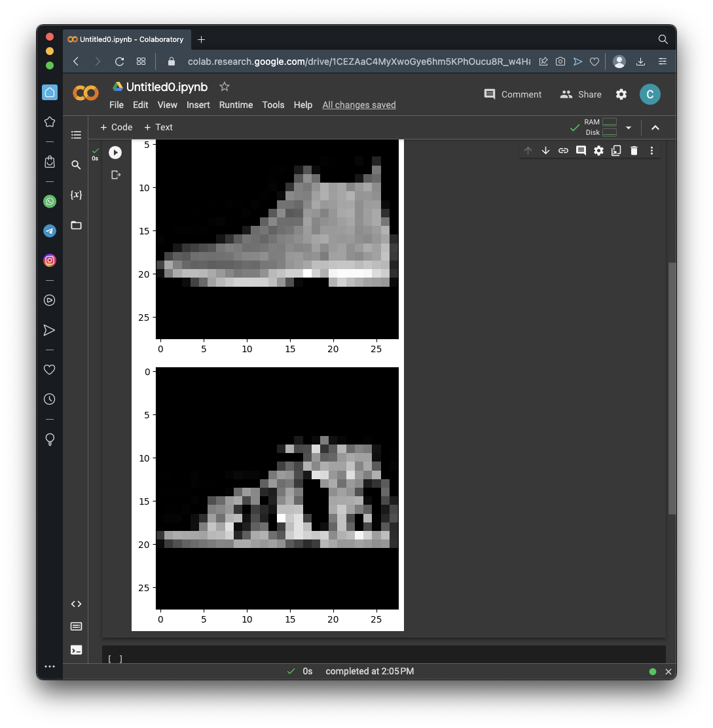Add a new Code cell
The height and width of the screenshot is (728, 713).
(117, 127)
